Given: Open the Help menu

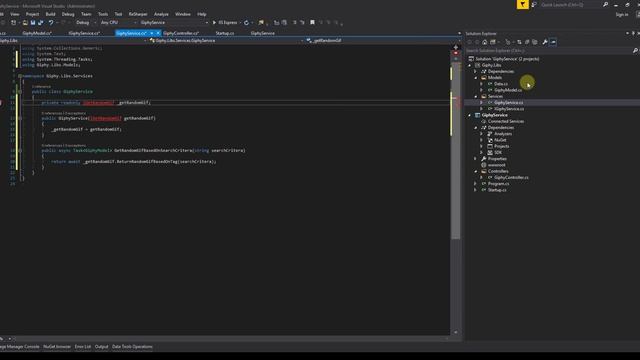Looking at the screenshot, I should [x=202, y=14].
